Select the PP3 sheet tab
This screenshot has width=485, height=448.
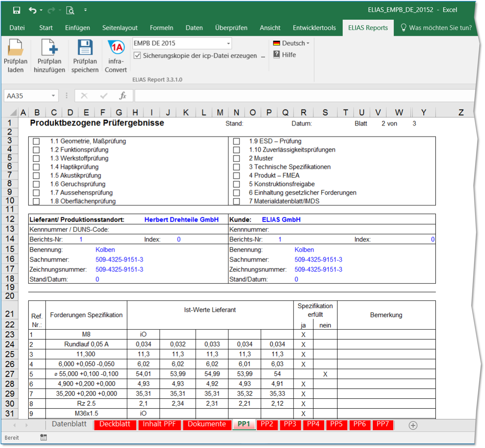tap(290, 424)
